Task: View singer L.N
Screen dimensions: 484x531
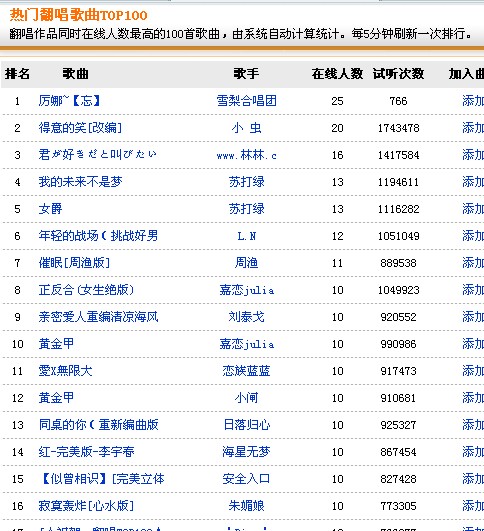Action: click(x=247, y=236)
